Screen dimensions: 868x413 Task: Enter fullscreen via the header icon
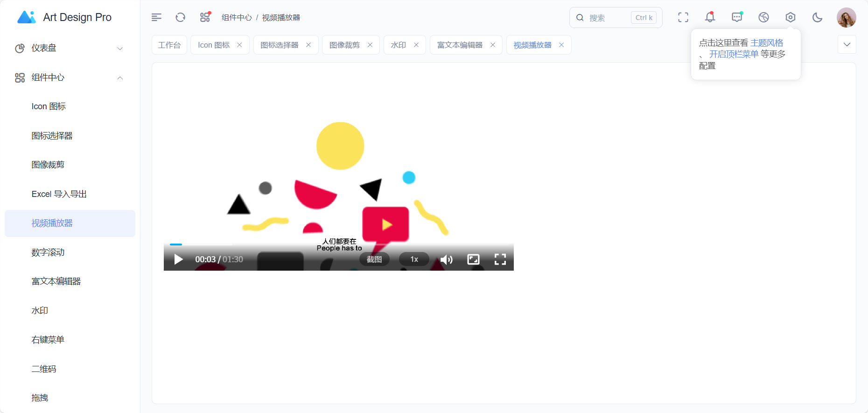click(x=683, y=17)
